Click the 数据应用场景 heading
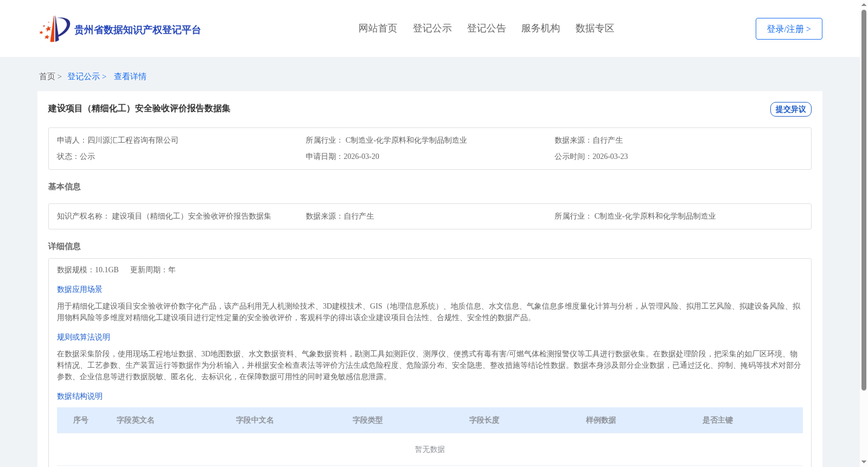 pyautogui.click(x=80, y=289)
